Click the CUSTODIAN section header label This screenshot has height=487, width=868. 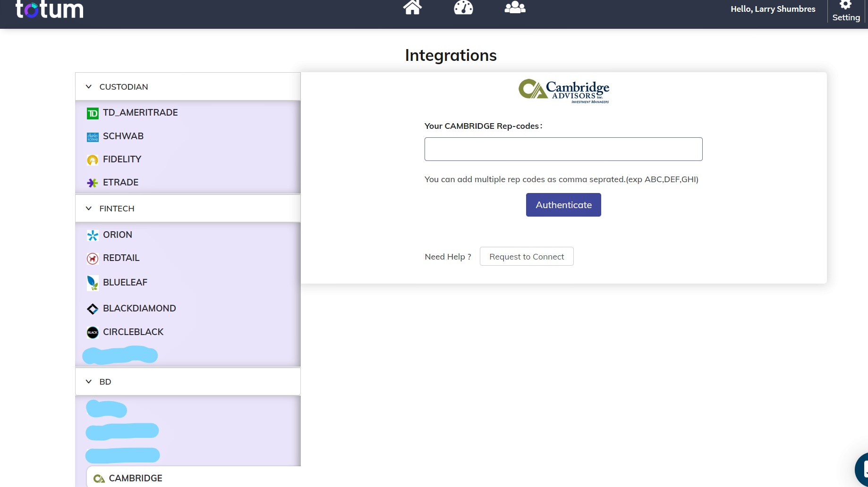(x=124, y=87)
